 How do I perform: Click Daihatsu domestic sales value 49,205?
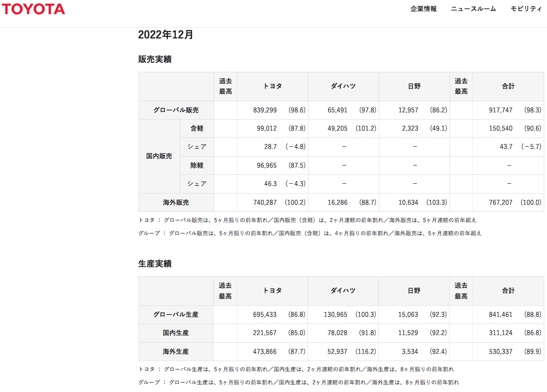[337, 128]
